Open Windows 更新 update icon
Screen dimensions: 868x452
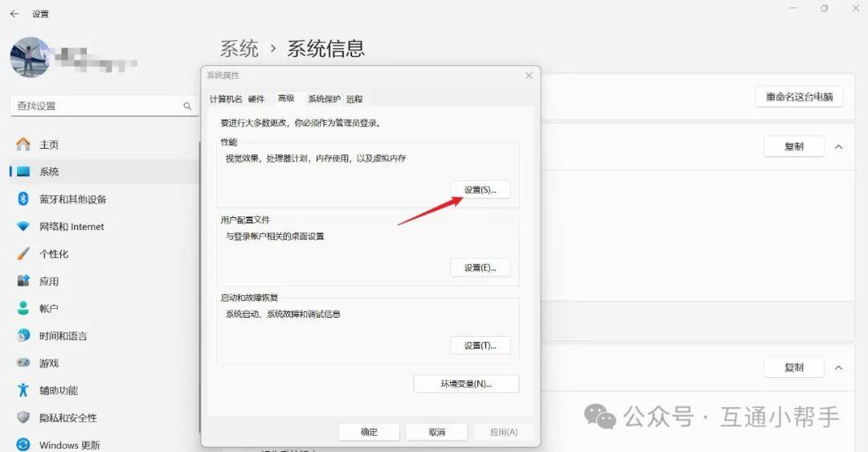(23, 445)
